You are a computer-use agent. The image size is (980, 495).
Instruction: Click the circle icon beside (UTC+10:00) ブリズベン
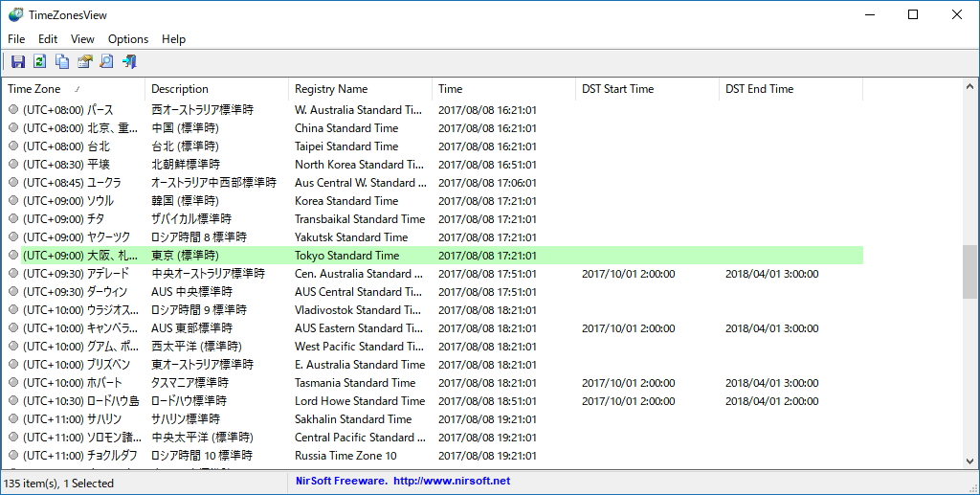point(13,365)
